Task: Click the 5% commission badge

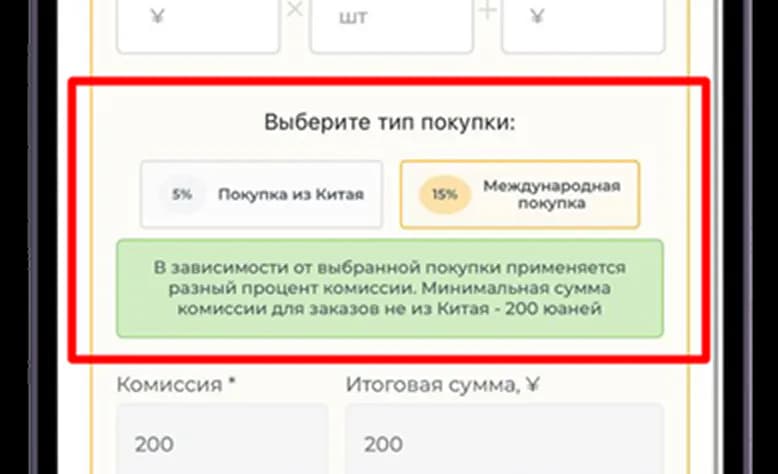Action: click(182, 195)
